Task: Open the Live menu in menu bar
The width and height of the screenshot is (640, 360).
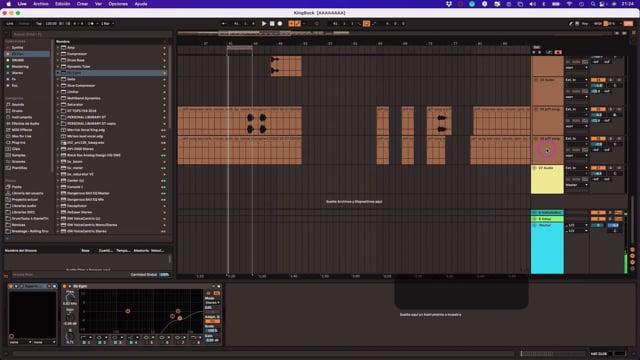Action: (x=22, y=4)
